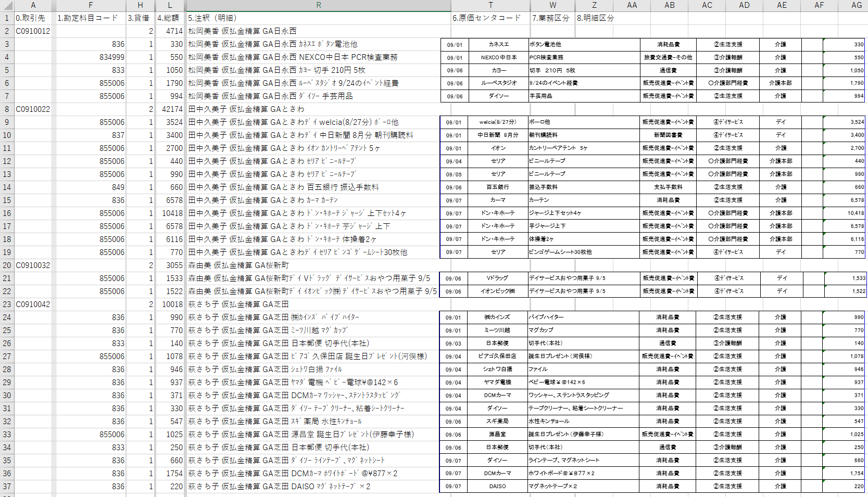Viewport: 868px width, 497px height.
Task: Click the 6.原価センタコード header cell
Action: (490, 18)
